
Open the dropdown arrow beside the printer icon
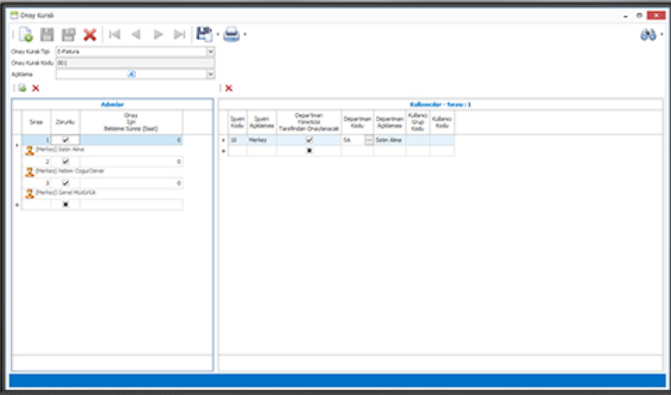point(245,35)
